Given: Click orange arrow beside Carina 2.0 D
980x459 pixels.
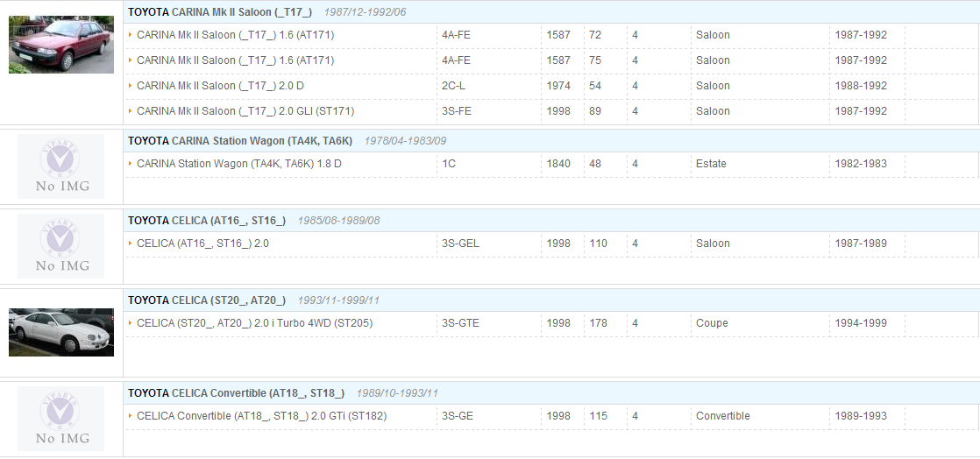Looking at the screenshot, I should point(130,86).
